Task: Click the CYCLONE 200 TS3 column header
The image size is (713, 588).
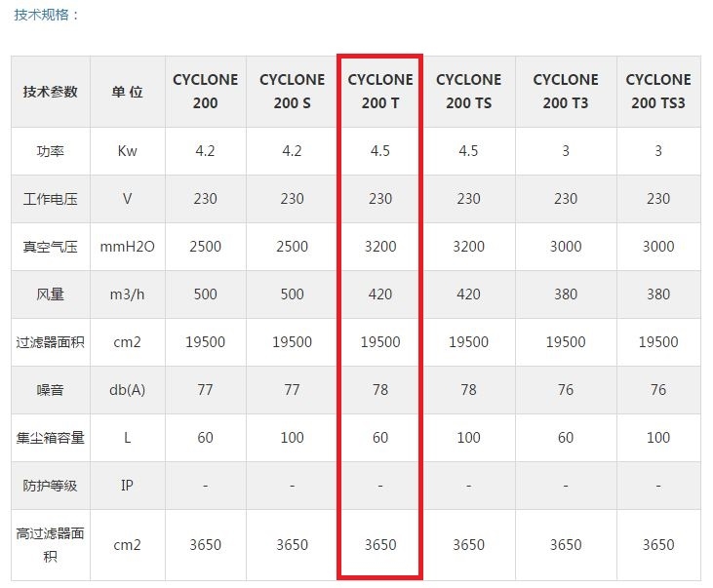Action: [658, 92]
